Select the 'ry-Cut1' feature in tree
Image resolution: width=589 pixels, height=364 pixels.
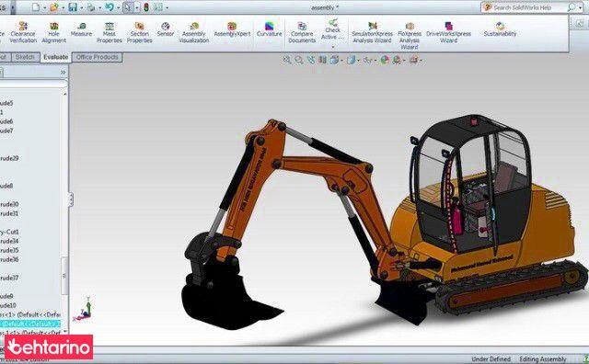coord(9,232)
